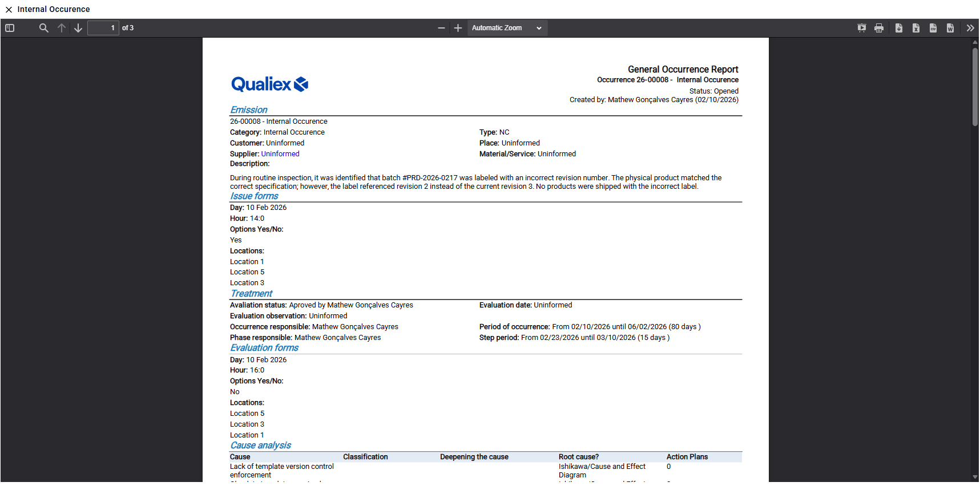This screenshot has height=486, width=980.
Task: Go to next page arrow
Action: 78,28
